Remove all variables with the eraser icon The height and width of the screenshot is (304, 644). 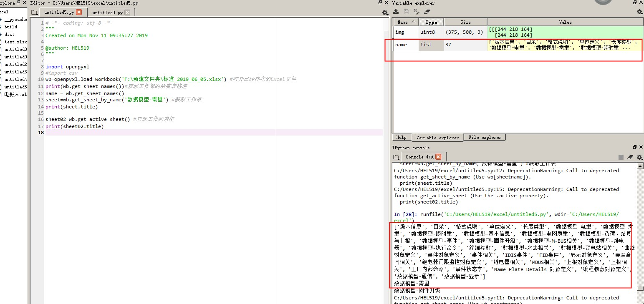(427, 12)
